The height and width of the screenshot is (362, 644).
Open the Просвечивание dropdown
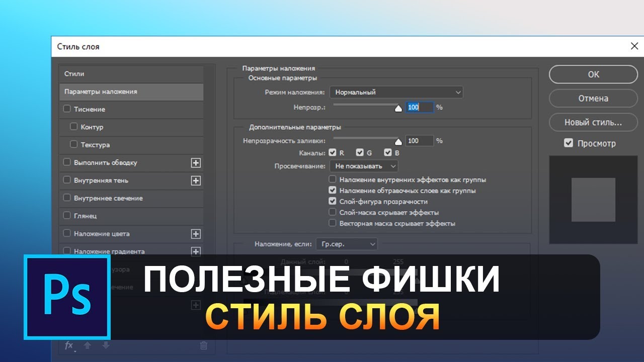(x=364, y=166)
